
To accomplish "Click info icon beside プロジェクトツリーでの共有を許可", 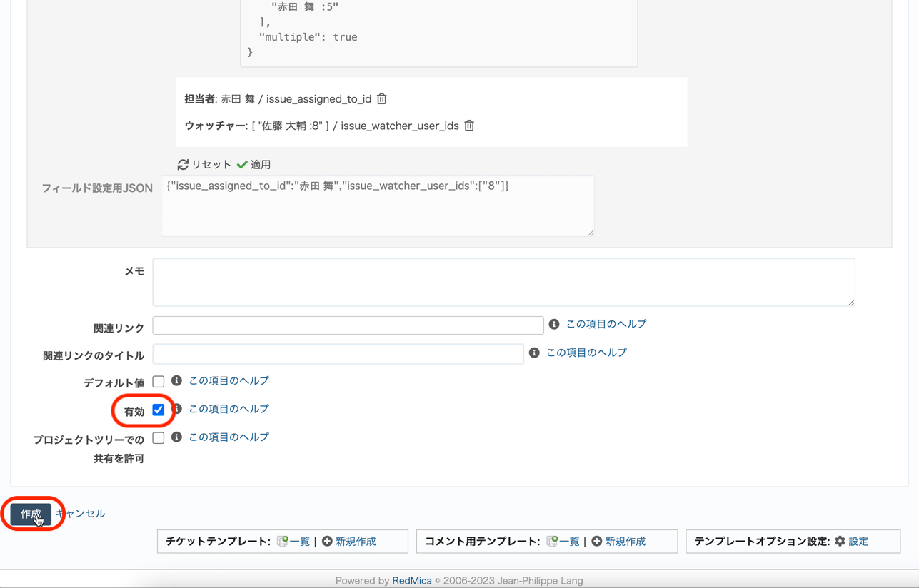I will pyautogui.click(x=176, y=437).
